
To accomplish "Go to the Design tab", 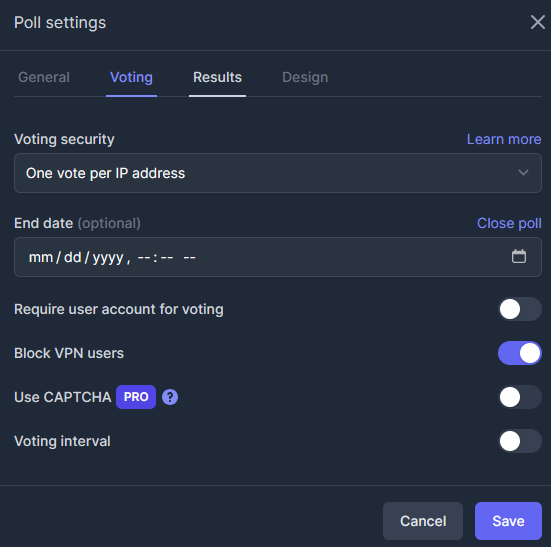I will click(x=305, y=77).
